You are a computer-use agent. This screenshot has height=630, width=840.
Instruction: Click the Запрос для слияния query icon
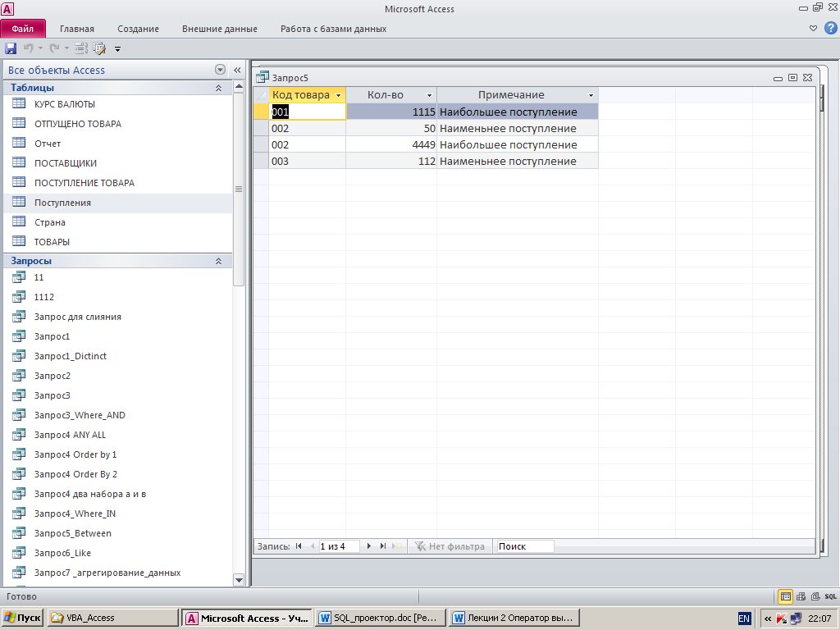point(19,316)
